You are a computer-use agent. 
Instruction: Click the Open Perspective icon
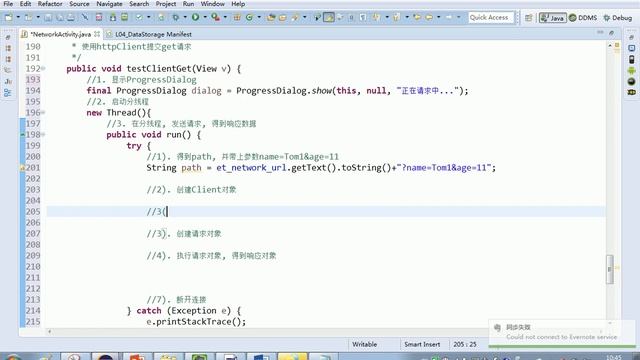point(529,18)
